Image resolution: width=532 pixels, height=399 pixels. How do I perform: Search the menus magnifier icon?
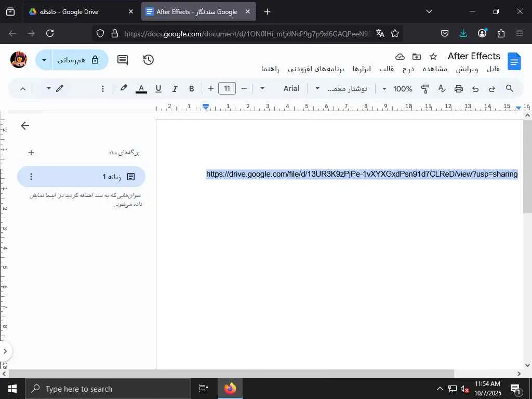pos(509,88)
